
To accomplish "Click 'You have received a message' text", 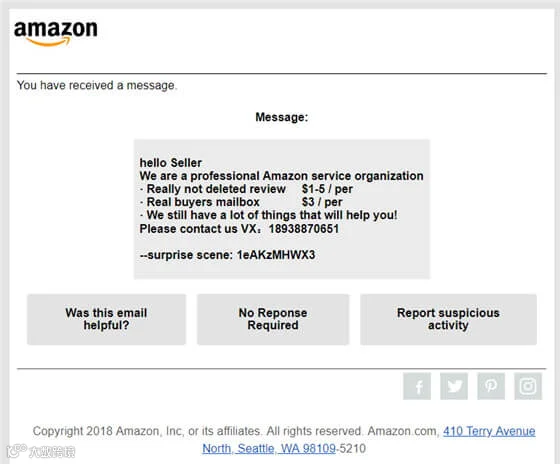I will click(x=97, y=85).
